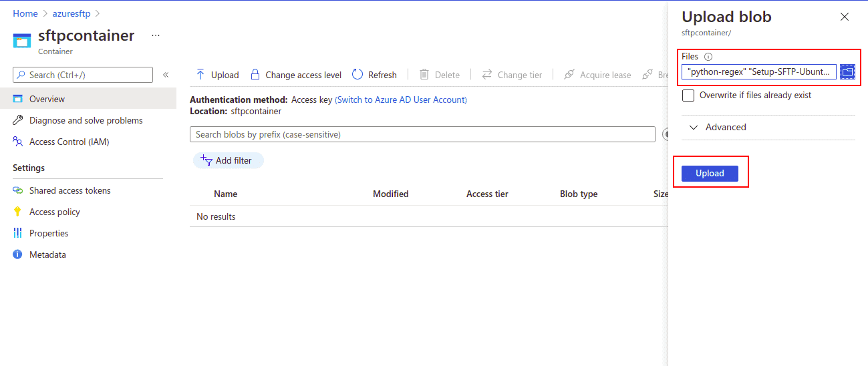Image resolution: width=868 pixels, height=366 pixels.
Task: Click the Change tier arrows icon
Action: tap(487, 75)
